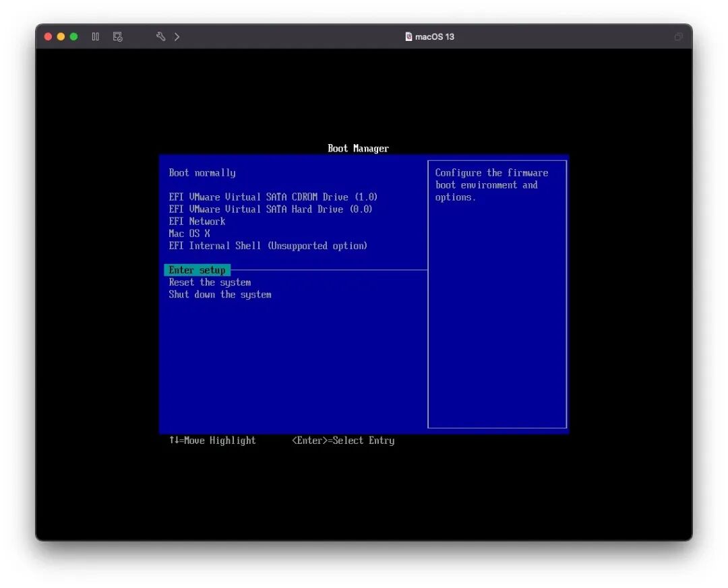This screenshot has height=588, width=728.
Task: Open the snapshots icon in the title bar
Action: [x=118, y=36]
